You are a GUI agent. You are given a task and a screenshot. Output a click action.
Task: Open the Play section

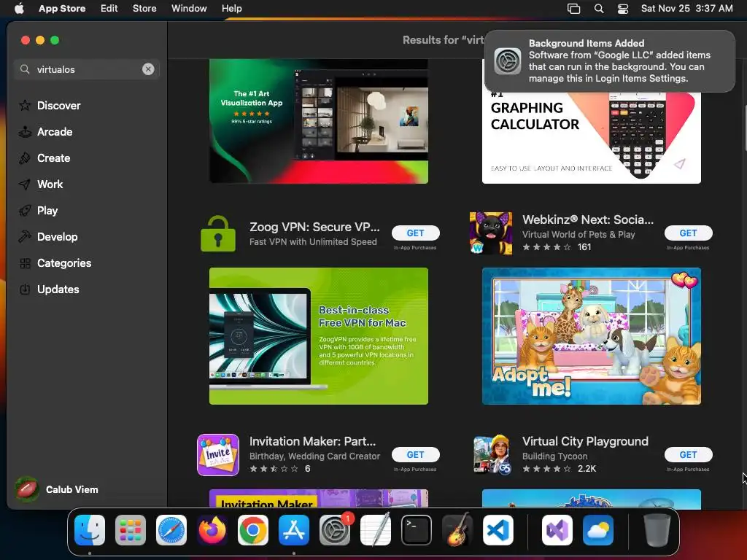[x=38, y=211]
